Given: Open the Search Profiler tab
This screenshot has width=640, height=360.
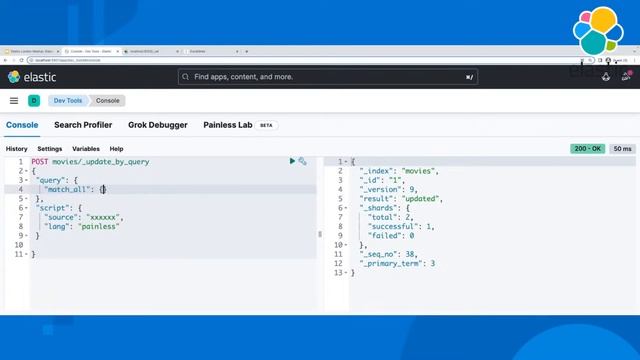Looking at the screenshot, I should (x=83, y=125).
